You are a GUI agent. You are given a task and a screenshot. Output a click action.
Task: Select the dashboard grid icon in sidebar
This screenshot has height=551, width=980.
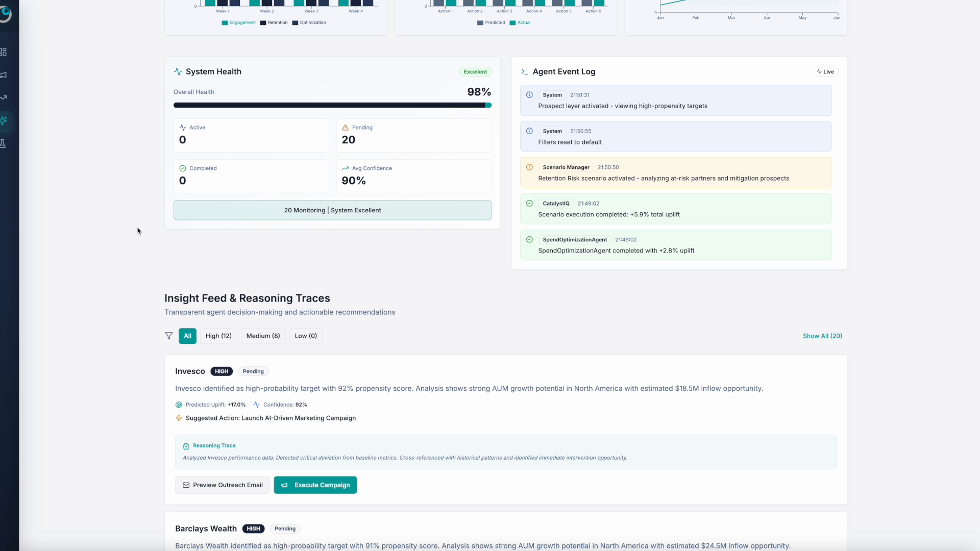pos(4,51)
